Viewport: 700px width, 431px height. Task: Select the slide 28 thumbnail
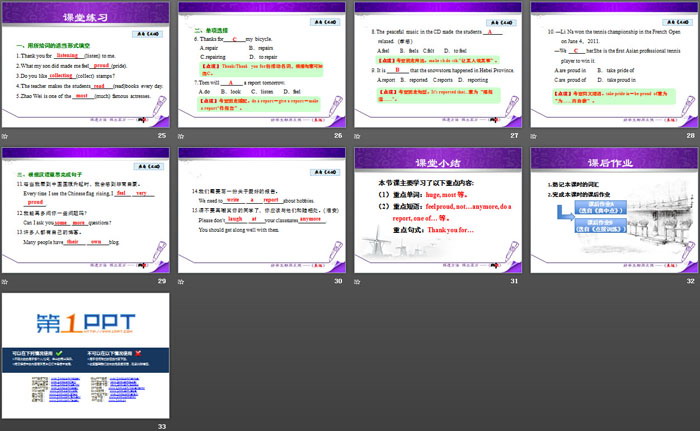pyautogui.click(x=611, y=64)
